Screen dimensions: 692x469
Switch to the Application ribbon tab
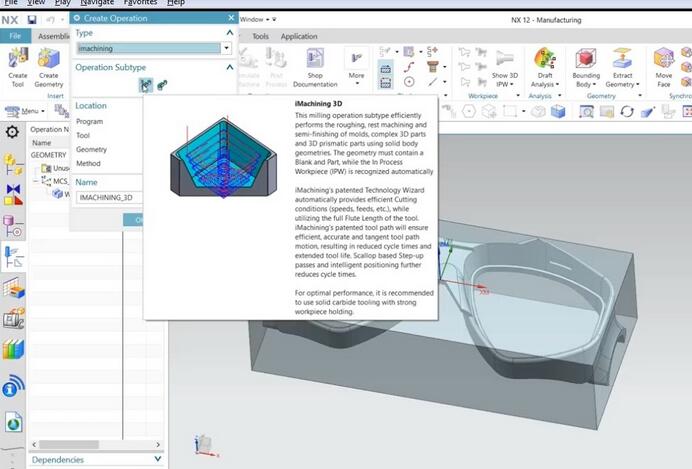coord(299,36)
